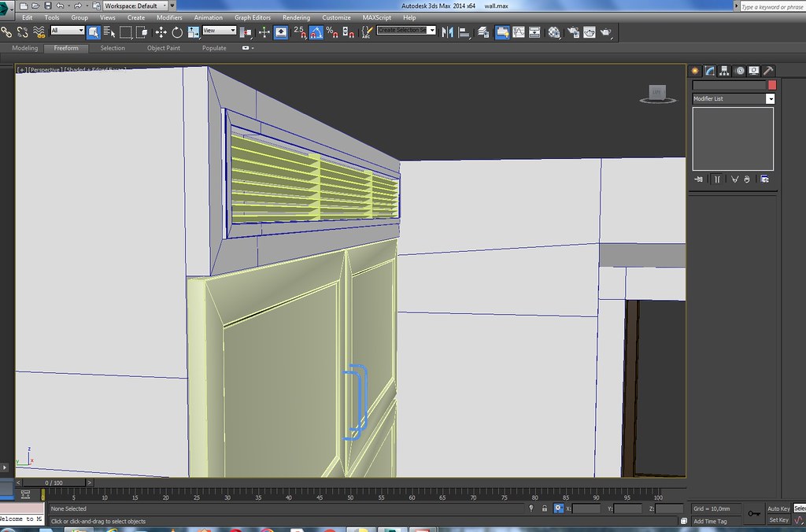This screenshot has height=532, width=806.
Task: Switch to the Hierarchy command panel
Action: [724, 71]
